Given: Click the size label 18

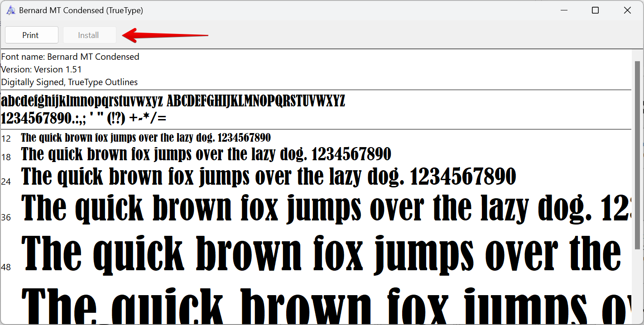Looking at the screenshot, I should (6, 157).
